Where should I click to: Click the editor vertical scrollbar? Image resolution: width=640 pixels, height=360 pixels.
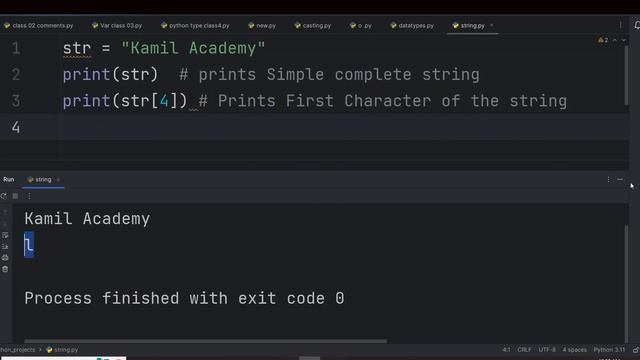pos(626,75)
